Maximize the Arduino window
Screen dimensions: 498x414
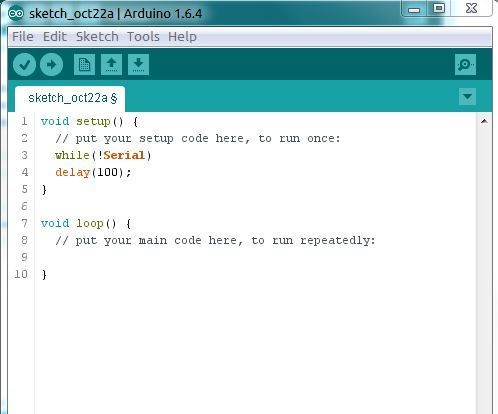point(439,8)
